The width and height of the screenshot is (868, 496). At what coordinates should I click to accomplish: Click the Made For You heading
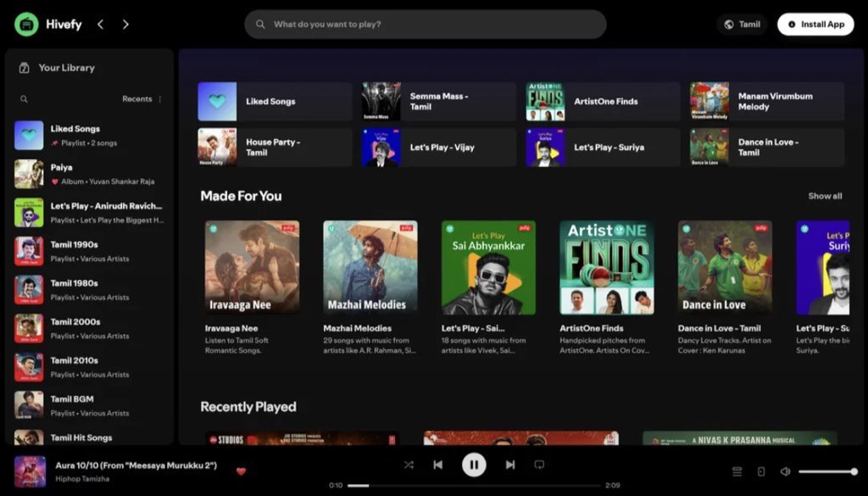coord(241,196)
